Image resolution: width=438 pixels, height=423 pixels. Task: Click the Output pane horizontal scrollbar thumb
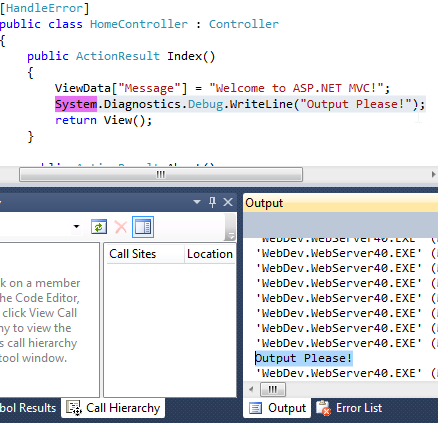click(x=273, y=389)
